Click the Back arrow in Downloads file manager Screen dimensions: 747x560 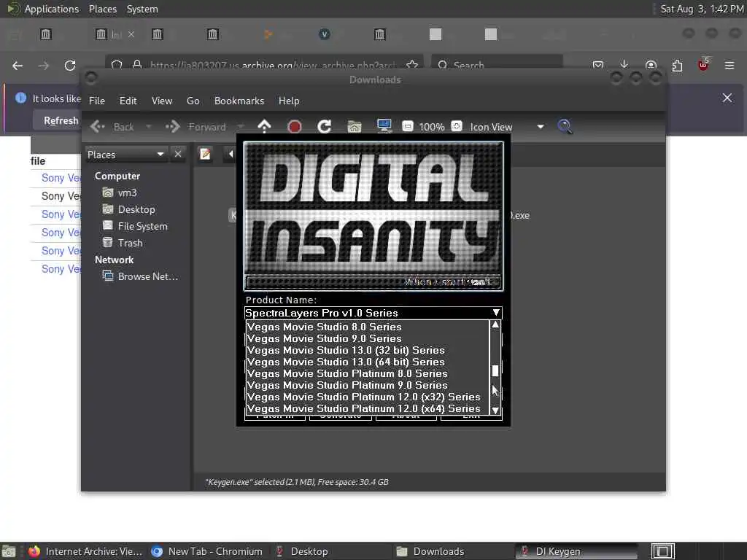98,126
